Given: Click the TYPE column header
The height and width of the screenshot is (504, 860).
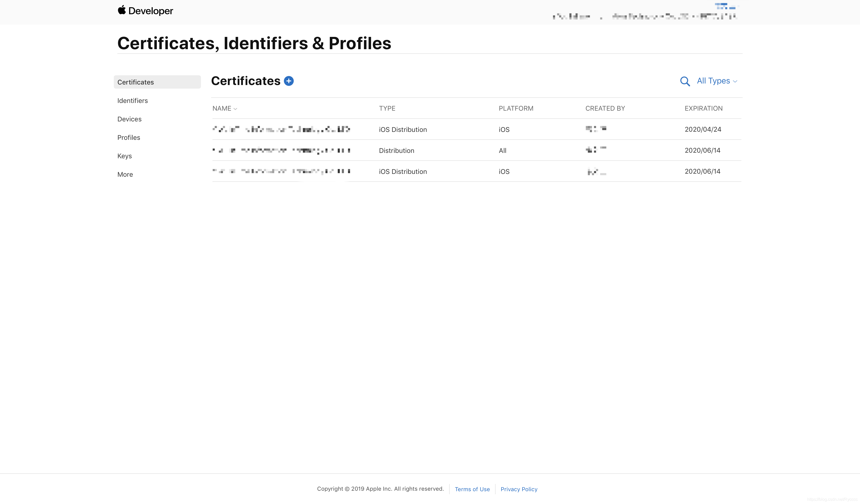Looking at the screenshot, I should click(x=387, y=108).
